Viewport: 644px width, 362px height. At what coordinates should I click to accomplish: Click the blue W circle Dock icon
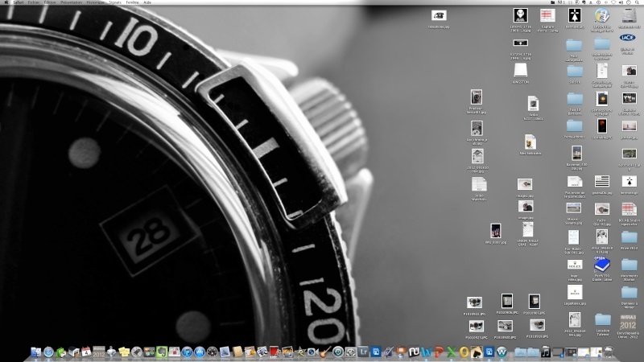(502, 352)
